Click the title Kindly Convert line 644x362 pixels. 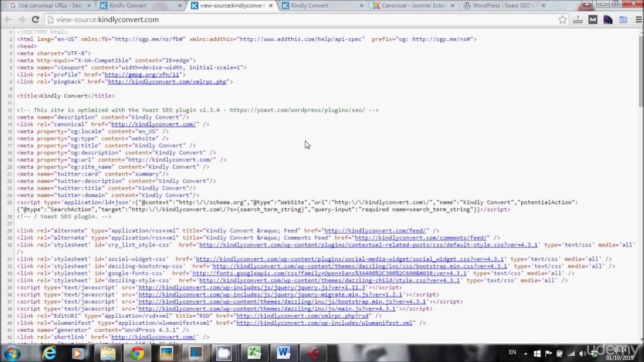tap(66, 96)
